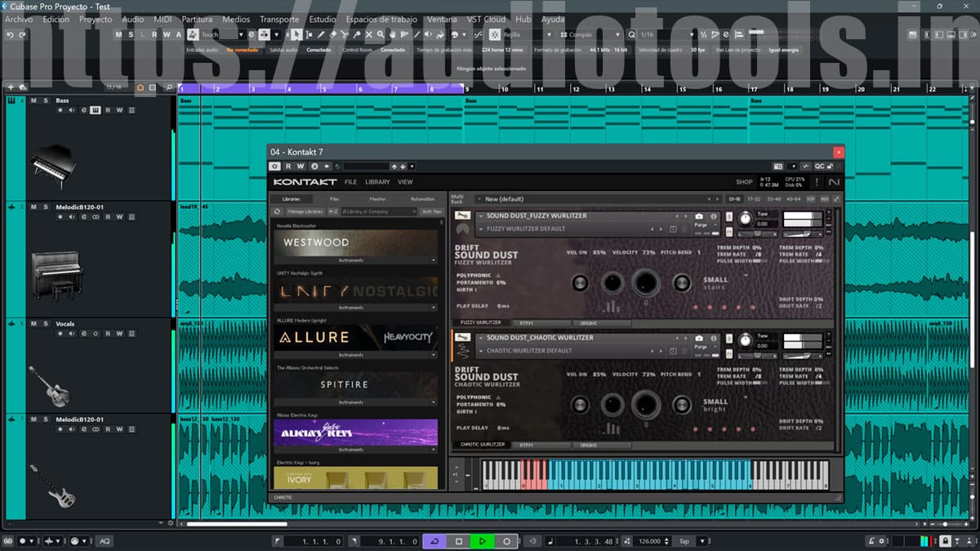
Task: Click the Undo arrow in Cubase toolbar
Action: [x=10, y=35]
